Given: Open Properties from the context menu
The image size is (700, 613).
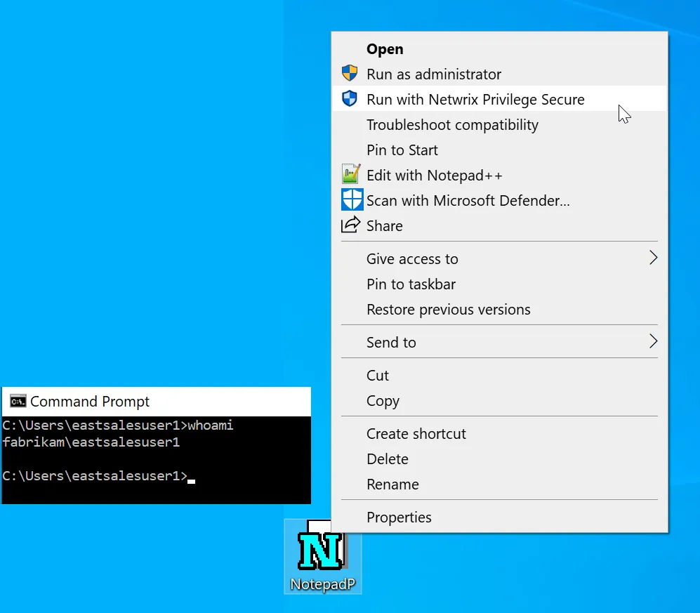Looking at the screenshot, I should pyautogui.click(x=500, y=517).
